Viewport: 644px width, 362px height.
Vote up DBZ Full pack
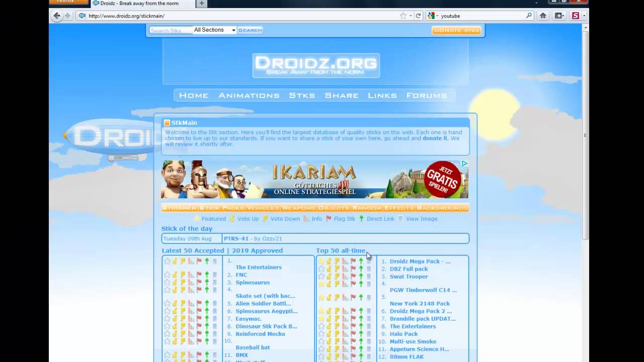[x=329, y=268]
